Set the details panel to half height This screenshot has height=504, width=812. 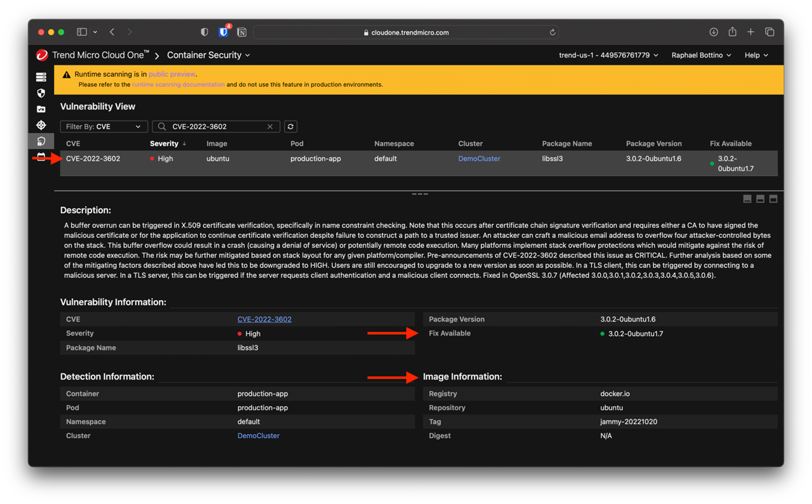[760, 199]
